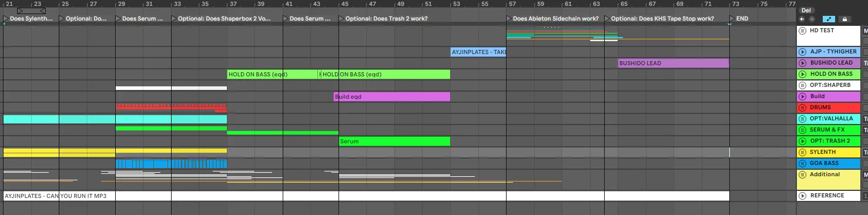The width and height of the screenshot is (868, 215).
Task: Jump to next locator arrow
Action: (812, 19)
